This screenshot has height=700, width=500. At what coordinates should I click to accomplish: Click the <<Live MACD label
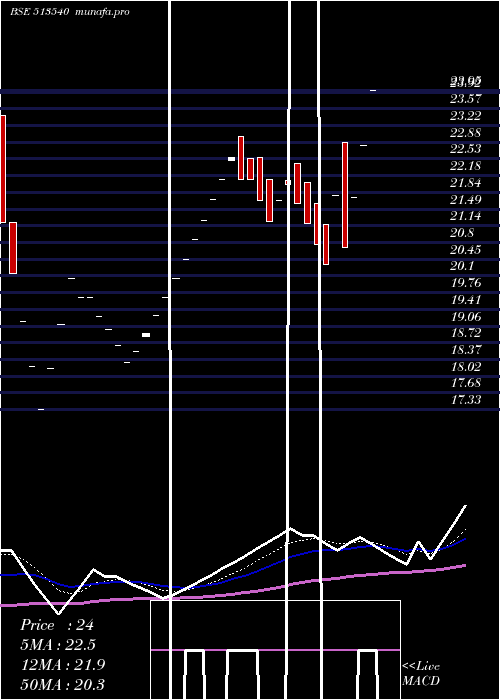pyautogui.click(x=421, y=674)
